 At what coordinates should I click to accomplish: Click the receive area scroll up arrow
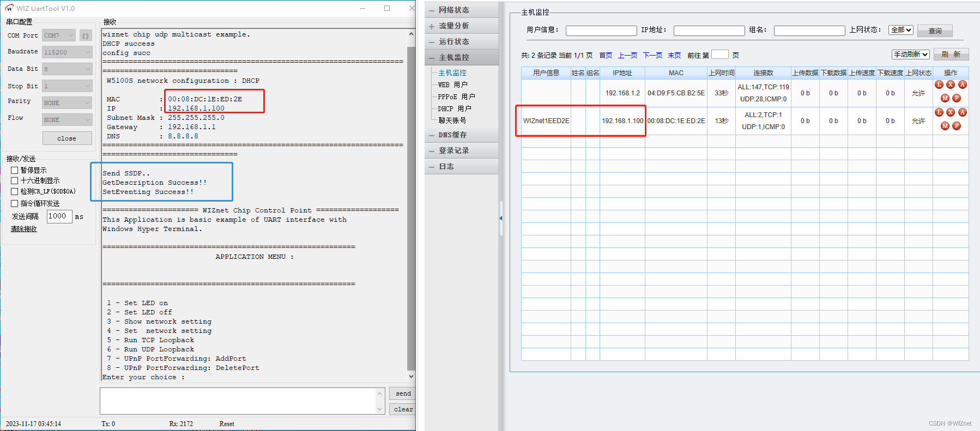[412, 34]
